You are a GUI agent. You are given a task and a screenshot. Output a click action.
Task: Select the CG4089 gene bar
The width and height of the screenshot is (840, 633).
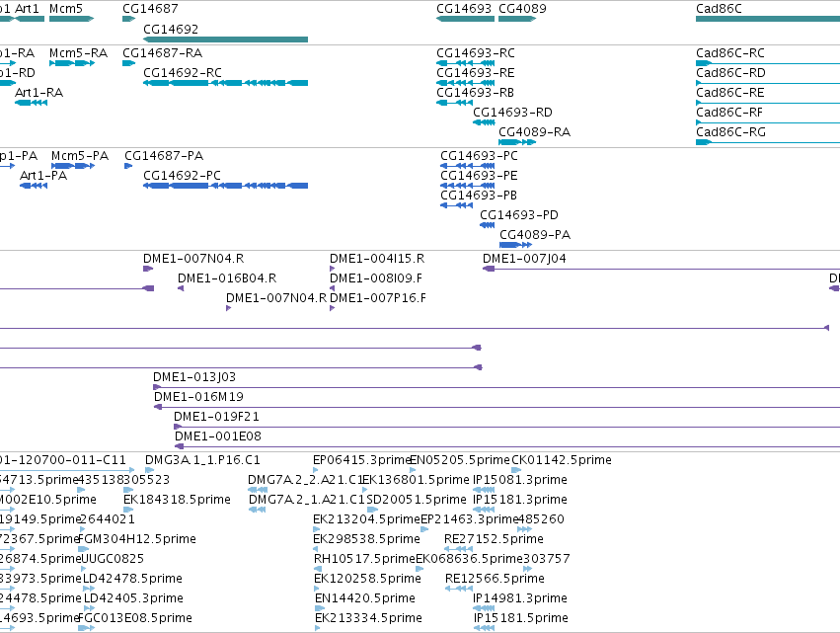[x=517, y=19]
